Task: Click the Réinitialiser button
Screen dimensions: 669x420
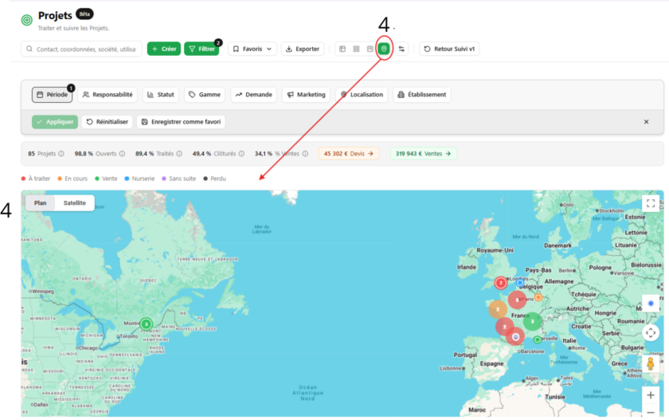Action: [x=107, y=122]
